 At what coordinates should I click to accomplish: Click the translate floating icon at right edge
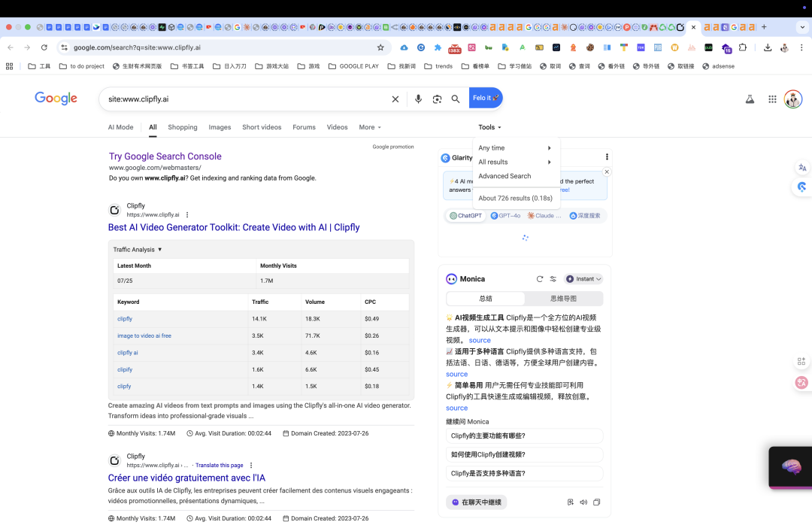802,168
